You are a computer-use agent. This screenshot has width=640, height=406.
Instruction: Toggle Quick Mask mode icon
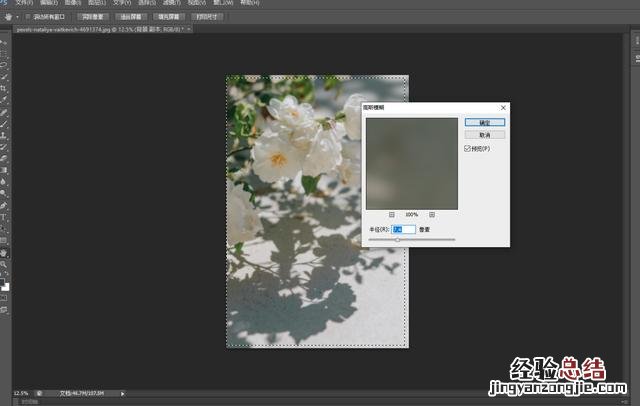(x=4, y=298)
